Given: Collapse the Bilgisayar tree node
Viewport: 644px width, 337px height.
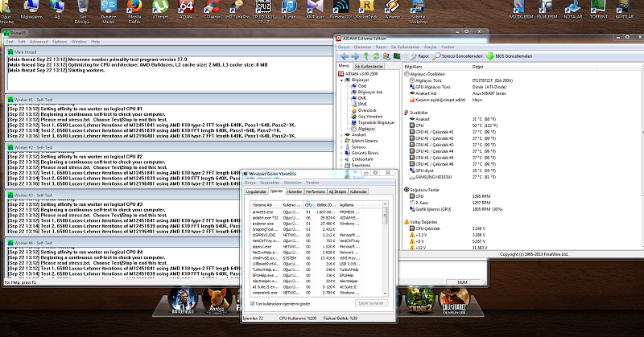Looking at the screenshot, I should (342, 80).
